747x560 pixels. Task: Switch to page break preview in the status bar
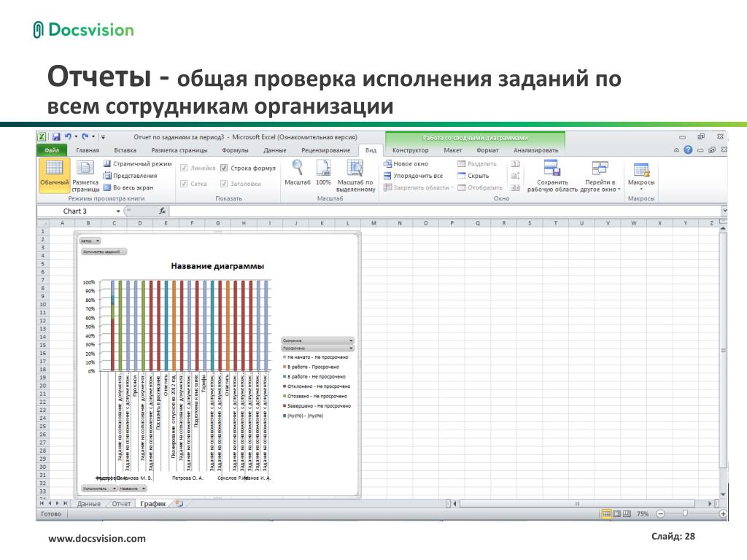pos(627,514)
